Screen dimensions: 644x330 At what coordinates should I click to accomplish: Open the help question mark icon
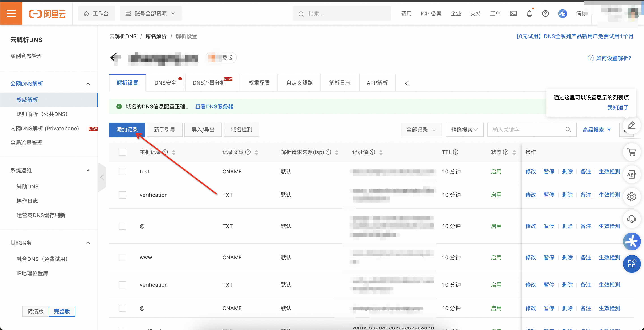tap(545, 13)
